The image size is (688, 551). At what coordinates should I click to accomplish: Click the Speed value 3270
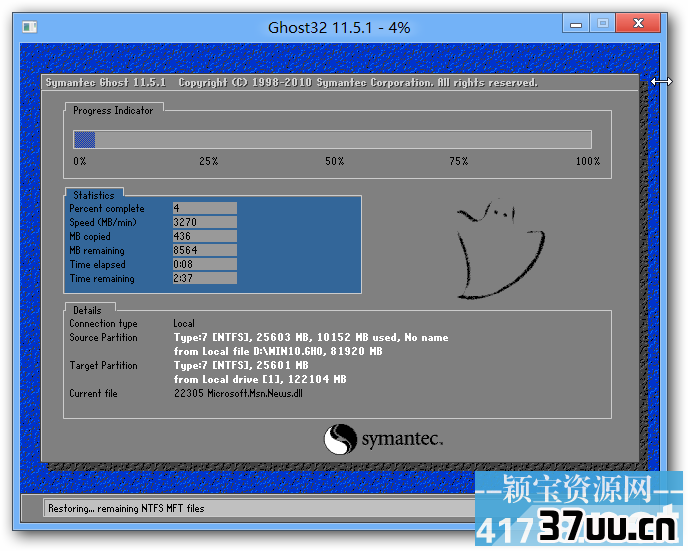tap(205, 222)
